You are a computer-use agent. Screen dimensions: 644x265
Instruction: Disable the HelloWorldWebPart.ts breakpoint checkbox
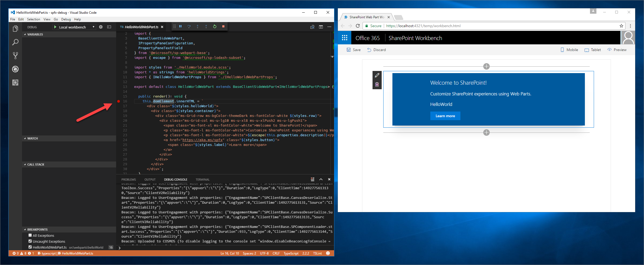tap(30, 247)
